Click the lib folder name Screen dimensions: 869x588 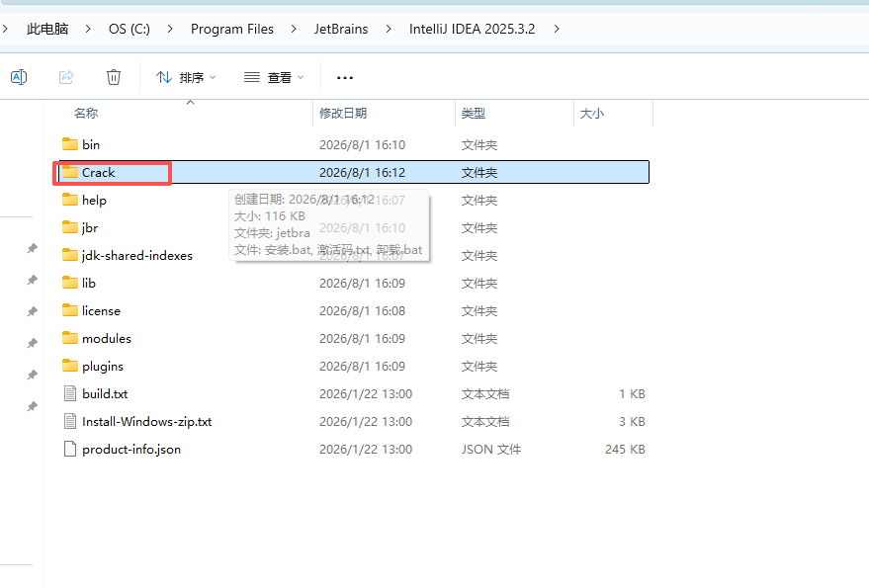tap(89, 284)
